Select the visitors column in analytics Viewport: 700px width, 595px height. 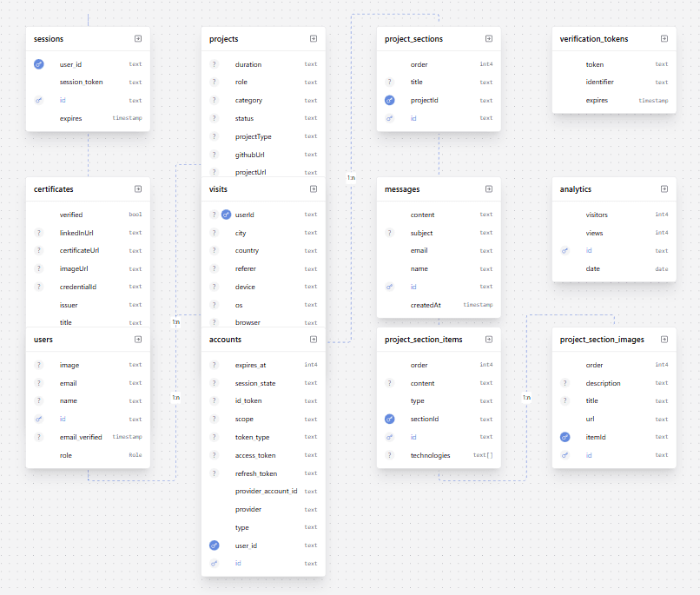coord(597,215)
